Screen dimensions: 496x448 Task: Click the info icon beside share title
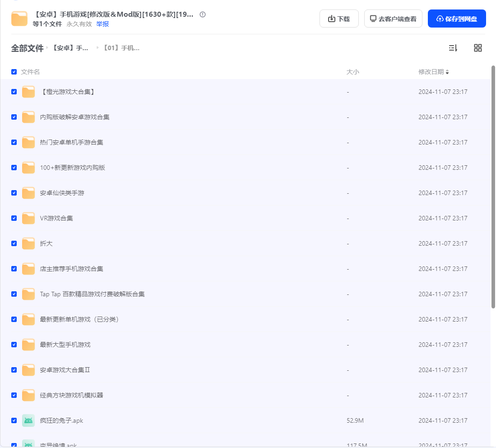point(203,14)
